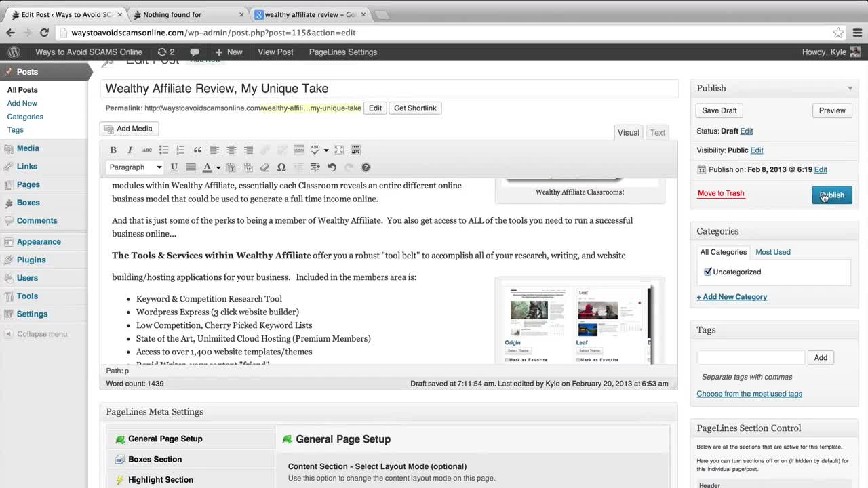Open the Media menu in sidebar
This screenshot has height=488, width=868.
pyautogui.click(x=28, y=148)
